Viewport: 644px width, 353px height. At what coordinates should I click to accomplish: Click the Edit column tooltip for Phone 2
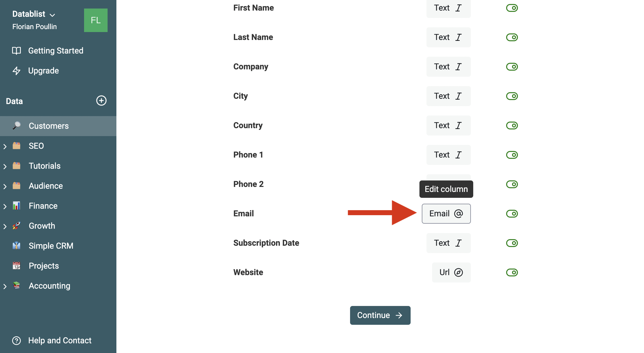(445, 189)
